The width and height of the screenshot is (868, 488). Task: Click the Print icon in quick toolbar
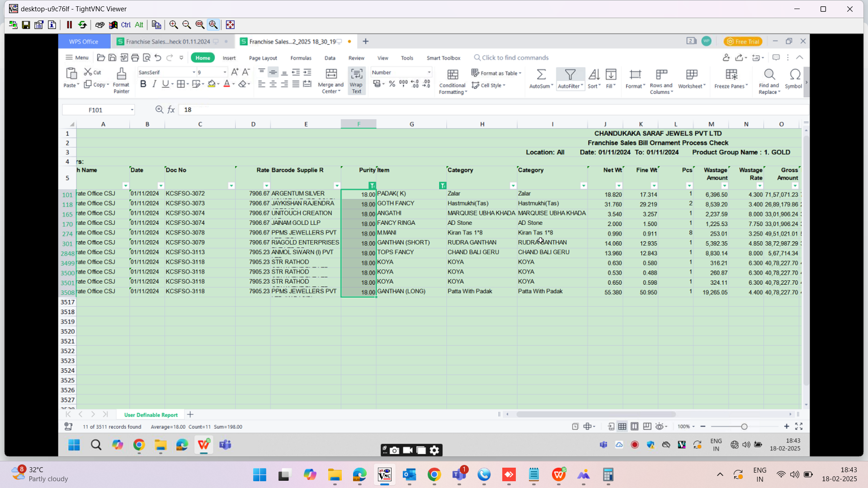point(135,58)
